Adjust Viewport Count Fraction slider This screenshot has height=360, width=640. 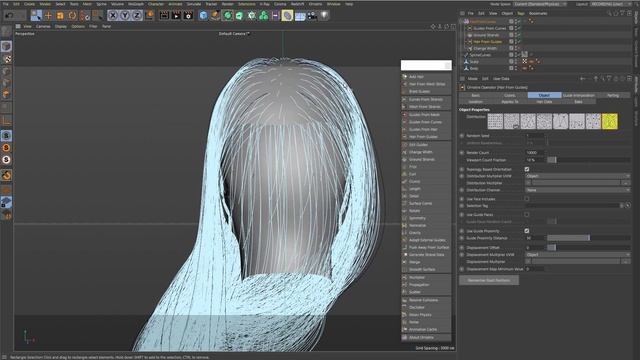point(589,160)
